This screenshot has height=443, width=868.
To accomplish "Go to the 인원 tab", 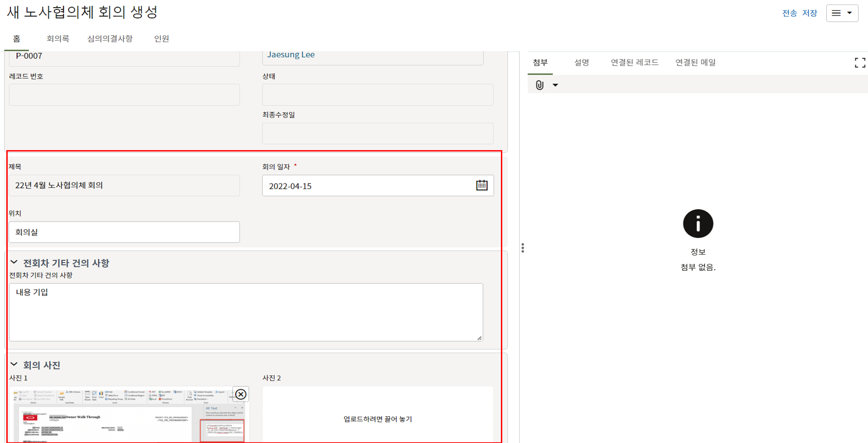I will pyautogui.click(x=161, y=39).
